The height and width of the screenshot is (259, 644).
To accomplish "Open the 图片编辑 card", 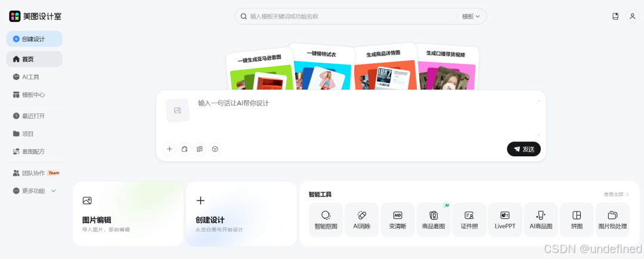I will pos(128,214).
